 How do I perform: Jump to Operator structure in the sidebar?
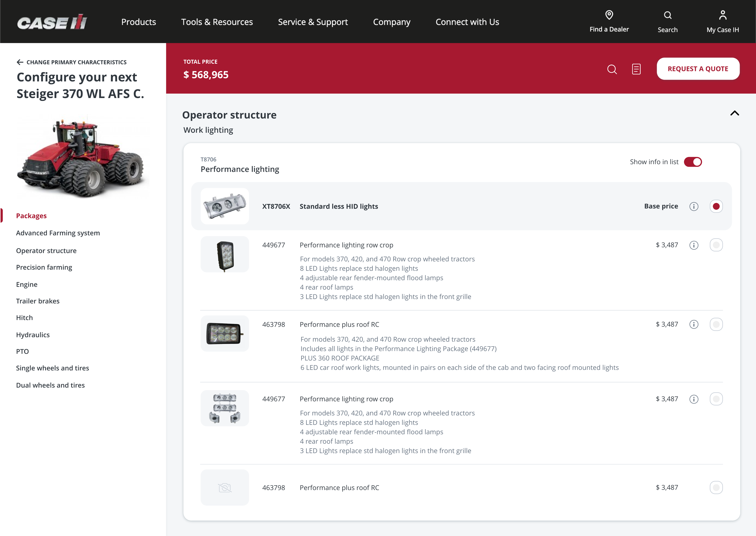click(46, 251)
